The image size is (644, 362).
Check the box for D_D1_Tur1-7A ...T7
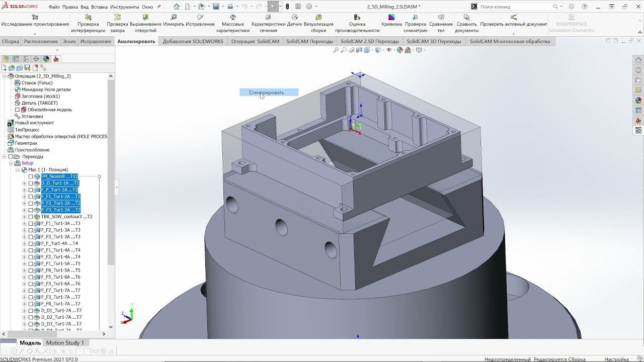(31, 311)
